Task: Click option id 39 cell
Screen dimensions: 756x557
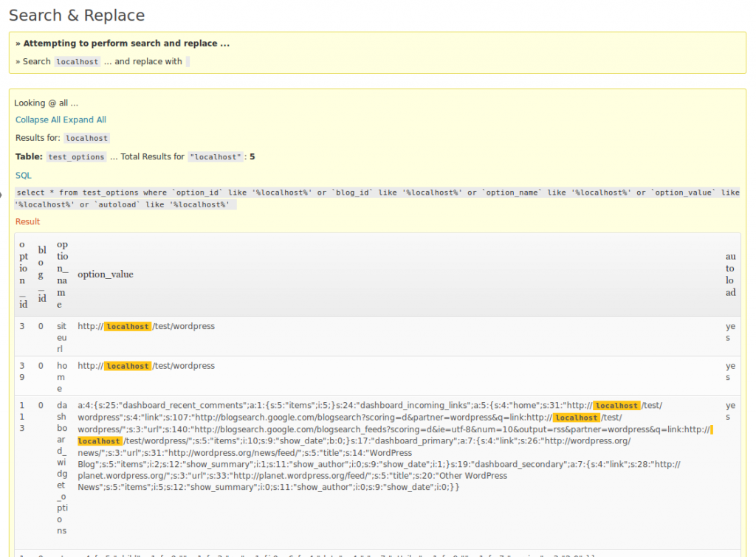Action: [22, 372]
